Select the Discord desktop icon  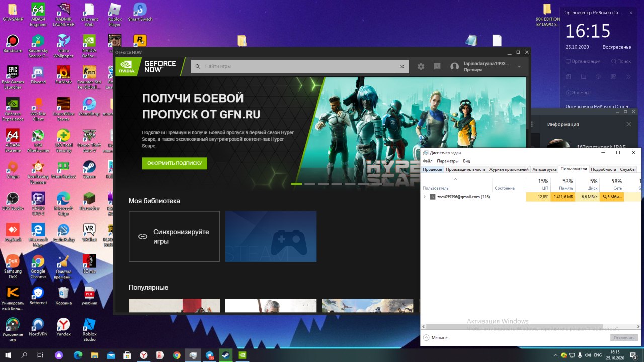tap(38, 75)
